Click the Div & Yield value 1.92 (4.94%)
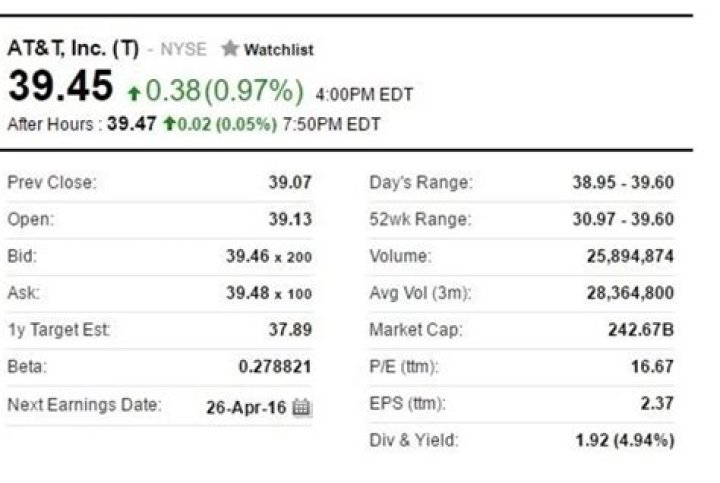This screenshot has height=483, width=720. [624, 440]
